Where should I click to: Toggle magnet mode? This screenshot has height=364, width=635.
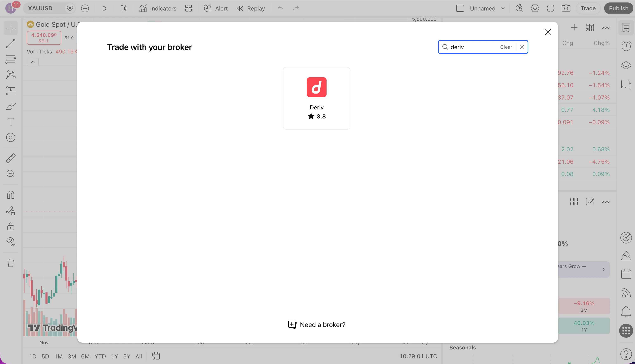pyautogui.click(x=11, y=195)
